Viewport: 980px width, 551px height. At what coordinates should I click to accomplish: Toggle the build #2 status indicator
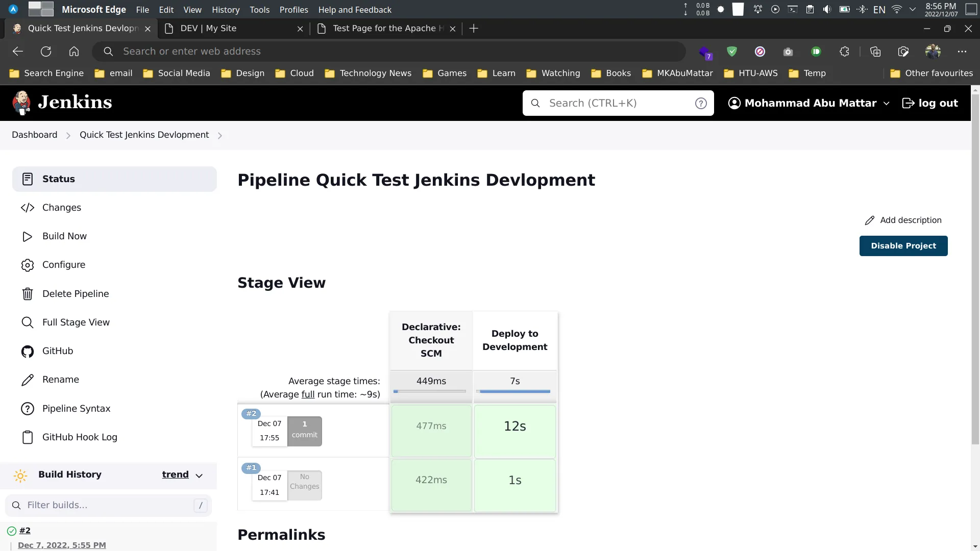pos(11,530)
